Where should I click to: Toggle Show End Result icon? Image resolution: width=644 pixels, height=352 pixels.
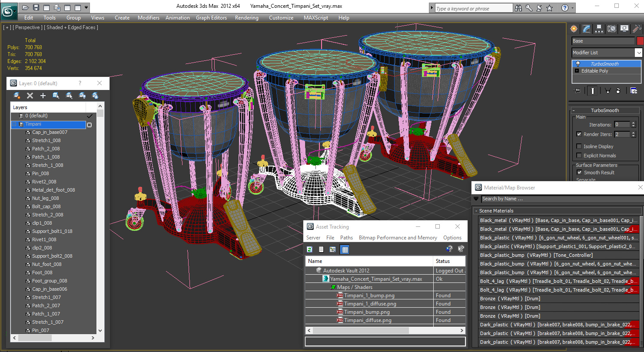(x=593, y=90)
